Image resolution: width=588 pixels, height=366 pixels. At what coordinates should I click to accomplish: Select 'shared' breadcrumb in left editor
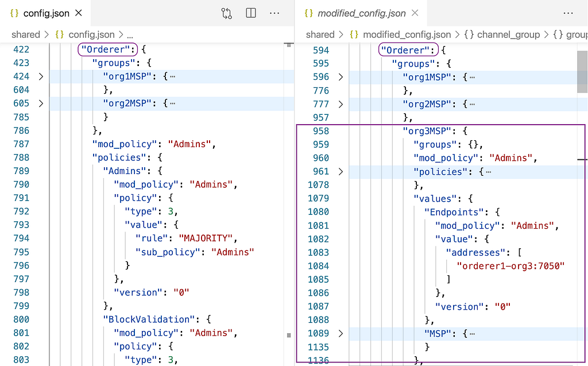[25, 34]
